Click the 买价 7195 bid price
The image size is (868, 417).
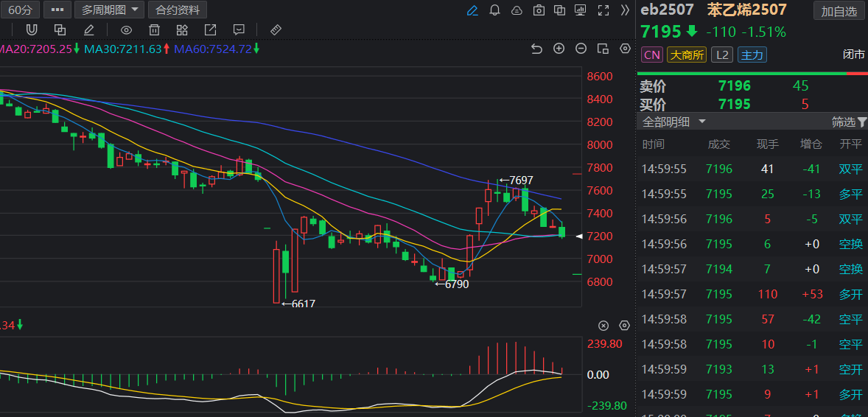tap(734, 104)
